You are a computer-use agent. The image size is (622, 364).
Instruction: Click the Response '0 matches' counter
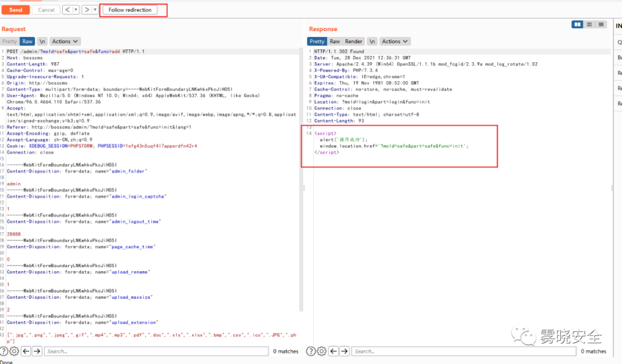[x=593, y=351]
